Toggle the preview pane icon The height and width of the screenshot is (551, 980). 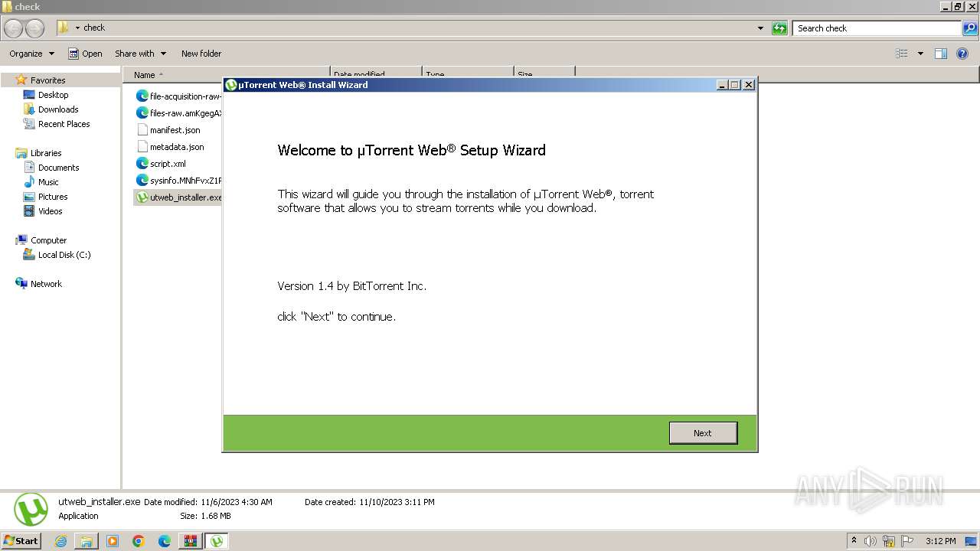coord(941,54)
